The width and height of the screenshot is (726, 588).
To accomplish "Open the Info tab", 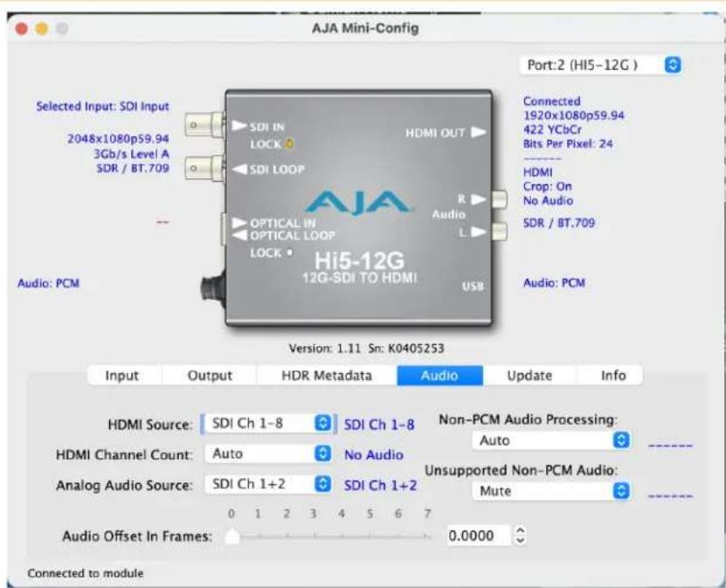I will [613, 376].
